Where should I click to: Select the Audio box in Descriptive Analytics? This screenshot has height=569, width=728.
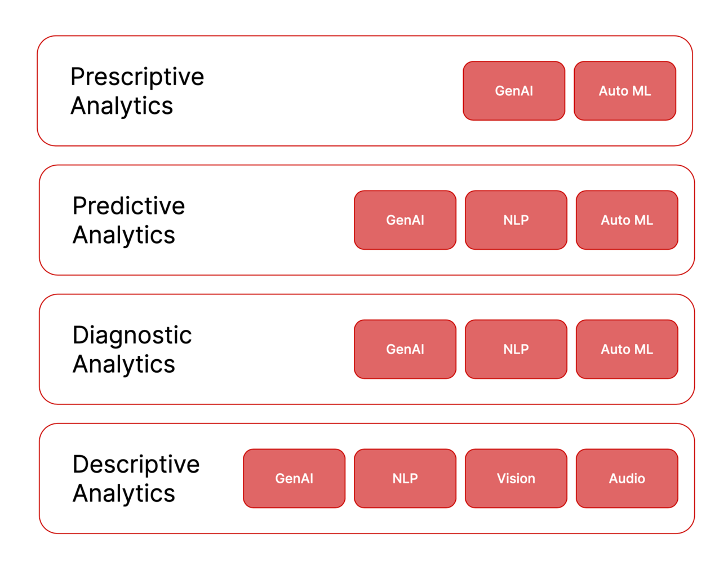pyautogui.click(x=627, y=478)
